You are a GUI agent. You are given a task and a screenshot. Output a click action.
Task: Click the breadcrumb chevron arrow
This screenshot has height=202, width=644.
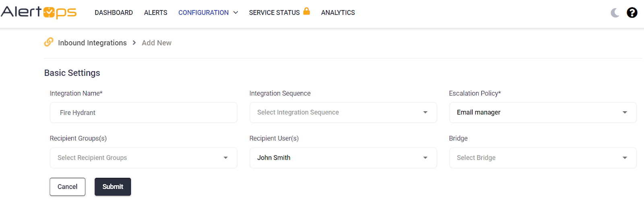pyautogui.click(x=134, y=43)
